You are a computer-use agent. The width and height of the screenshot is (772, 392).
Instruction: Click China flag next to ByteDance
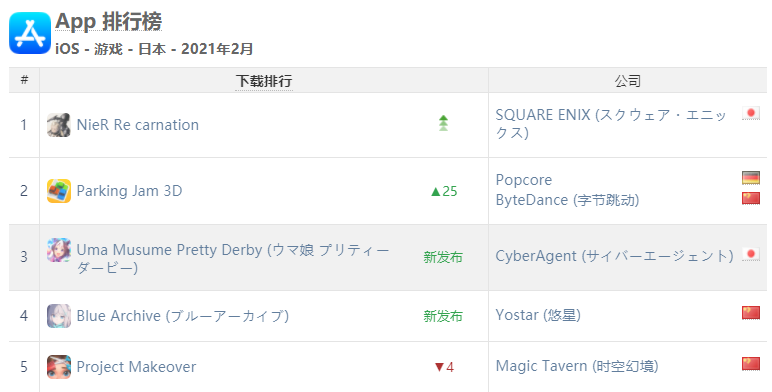pyautogui.click(x=751, y=198)
